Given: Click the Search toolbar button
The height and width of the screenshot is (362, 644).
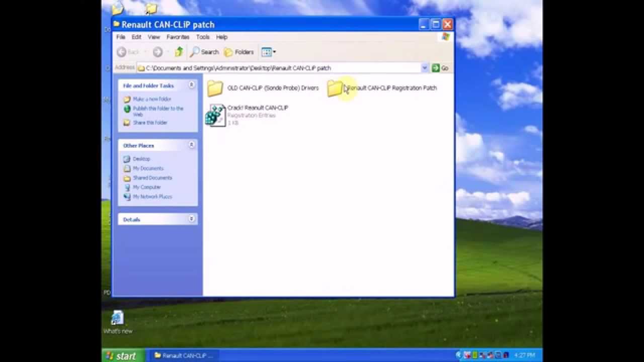Looking at the screenshot, I should pos(204,52).
